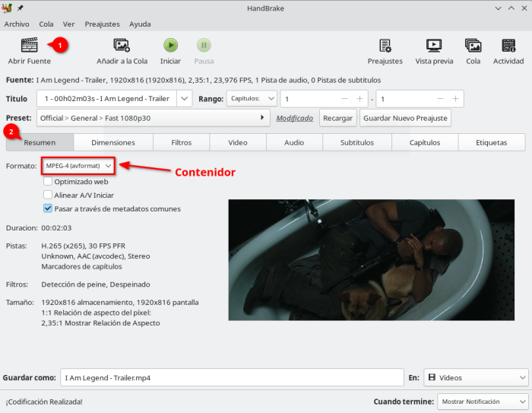Decrease the start chapter value
Viewport: 532px width, 413px height.
344,99
